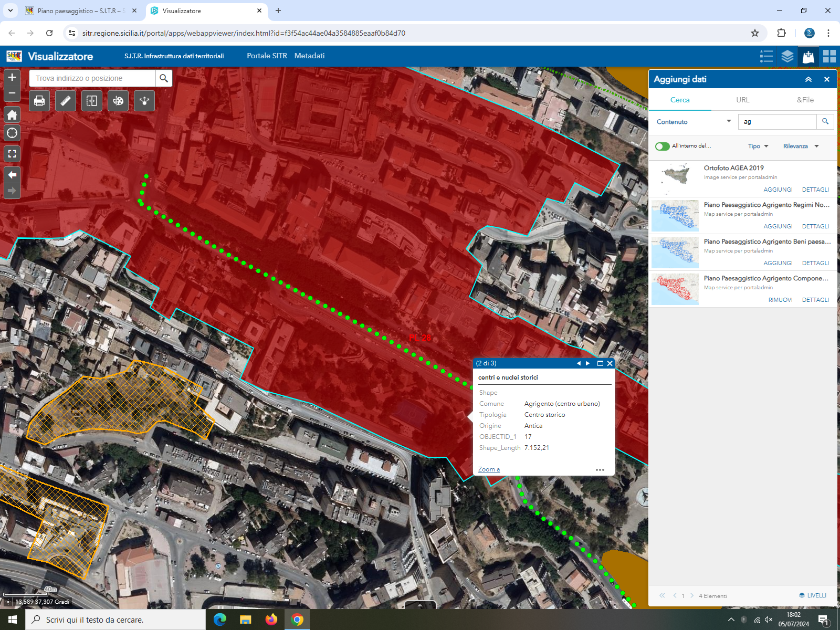This screenshot has height=630, width=840.
Task: Open the swipe layer comparison tool
Action: pyautogui.click(x=92, y=101)
